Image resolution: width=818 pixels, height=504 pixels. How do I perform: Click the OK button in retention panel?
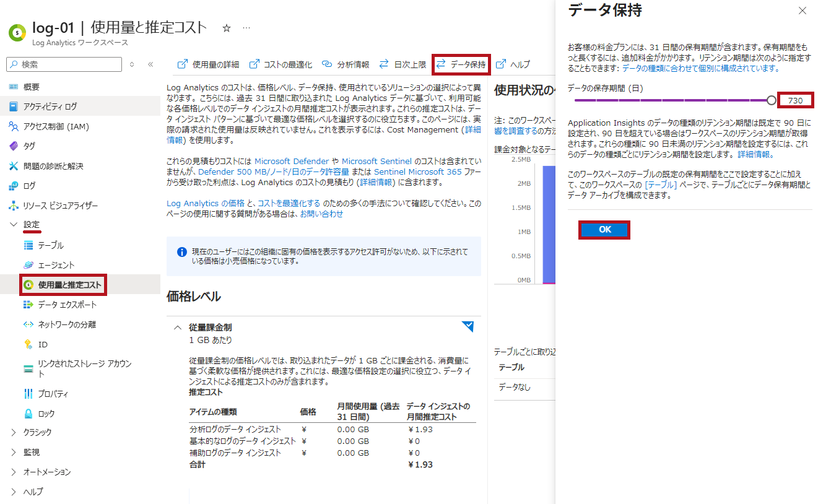point(604,230)
